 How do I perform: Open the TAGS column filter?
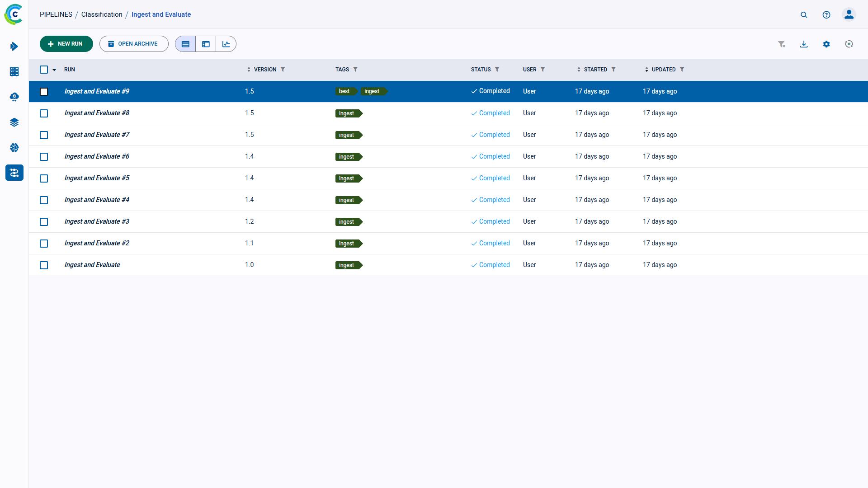point(356,69)
